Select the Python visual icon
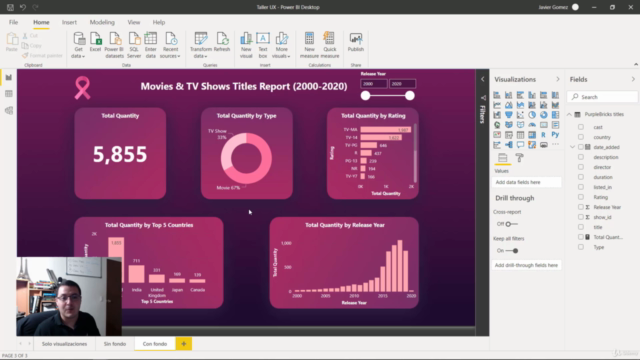640x360 pixels. click(x=555, y=135)
